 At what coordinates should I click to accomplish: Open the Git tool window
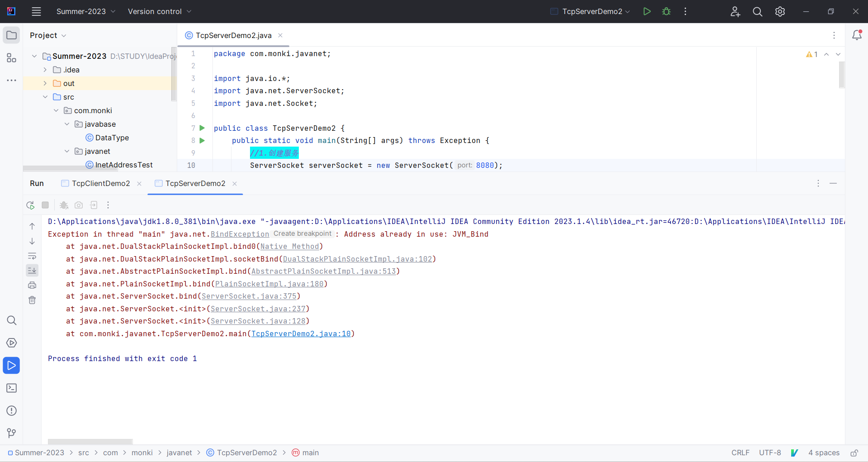12,433
